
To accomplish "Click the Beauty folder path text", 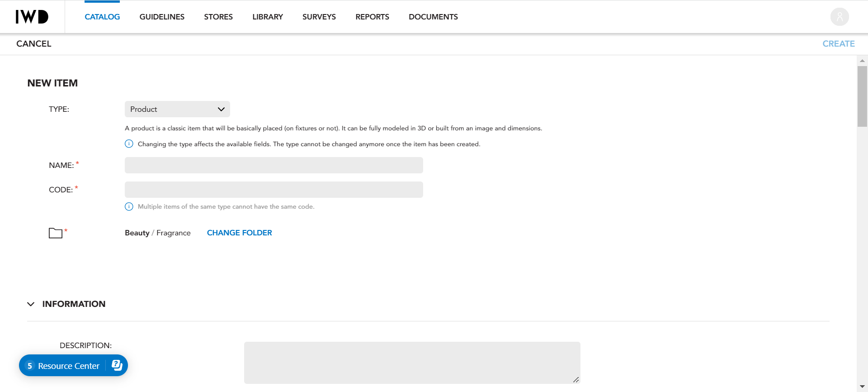I will coord(137,233).
